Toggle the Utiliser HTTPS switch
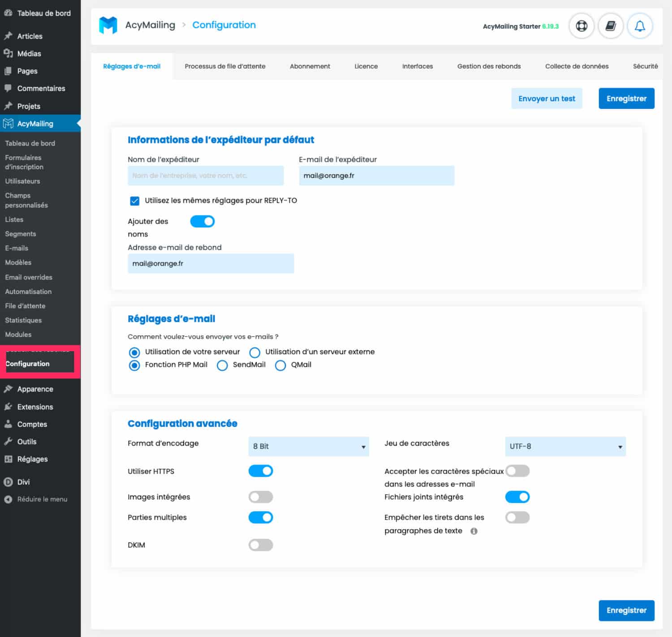The height and width of the screenshot is (637, 672). click(x=261, y=471)
